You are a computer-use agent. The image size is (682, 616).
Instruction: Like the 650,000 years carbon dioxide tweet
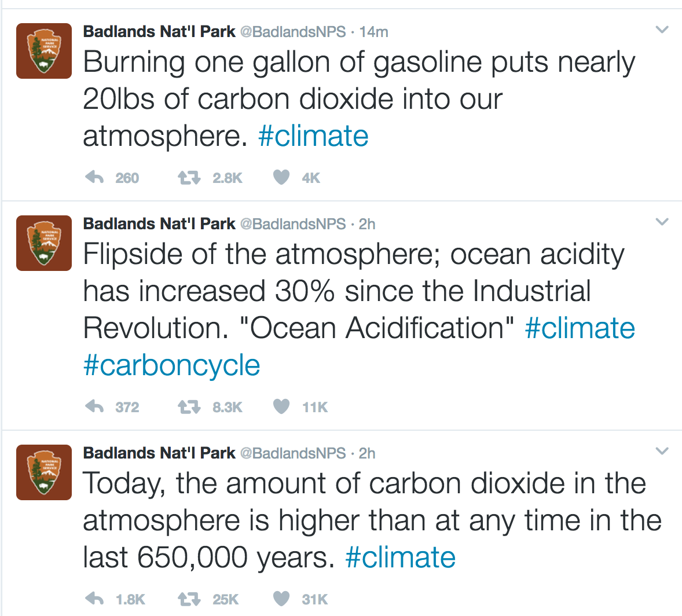[281, 599]
